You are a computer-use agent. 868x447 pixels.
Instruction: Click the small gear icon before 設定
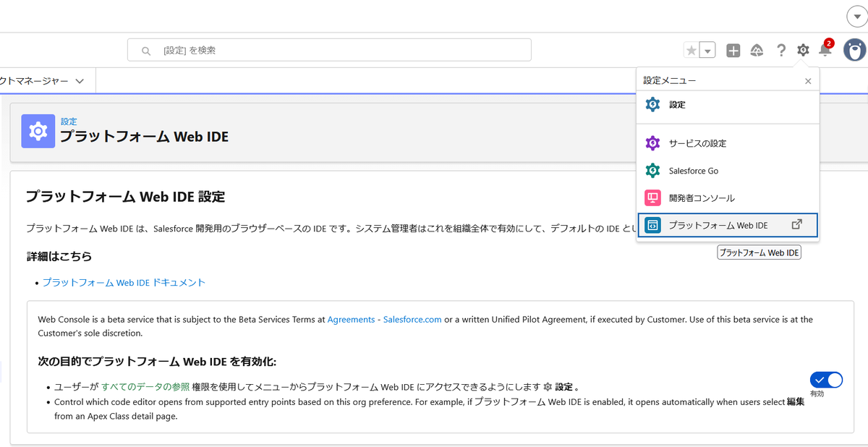point(548,387)
